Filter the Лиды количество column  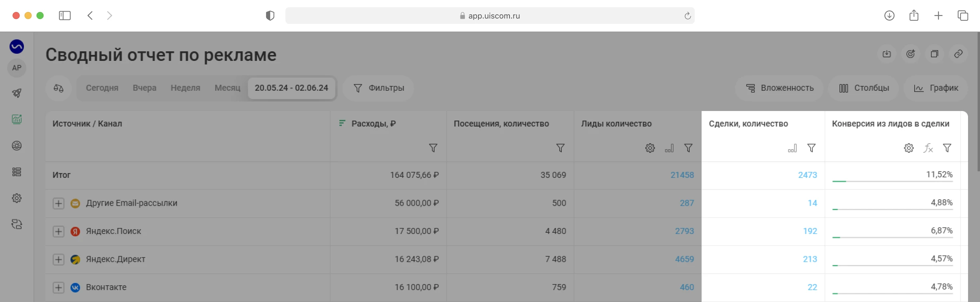pyautogui.click(x=688, y=148)
